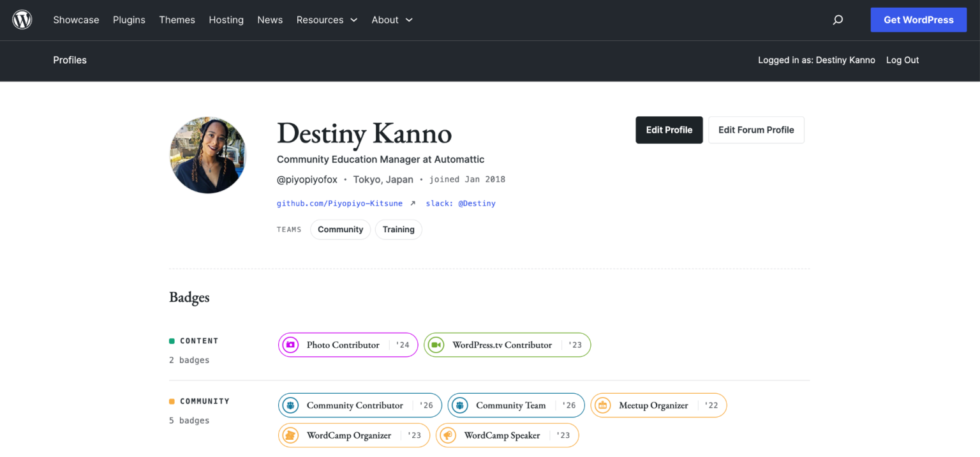Click the Destiny Kanno name heading
This screenshot has height=457, width=980.
point(364,133)
